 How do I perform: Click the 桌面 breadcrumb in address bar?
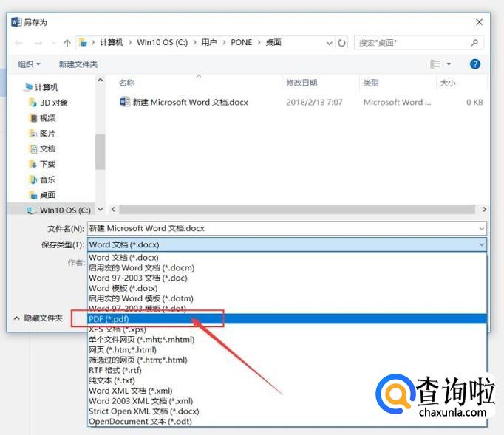273,43
